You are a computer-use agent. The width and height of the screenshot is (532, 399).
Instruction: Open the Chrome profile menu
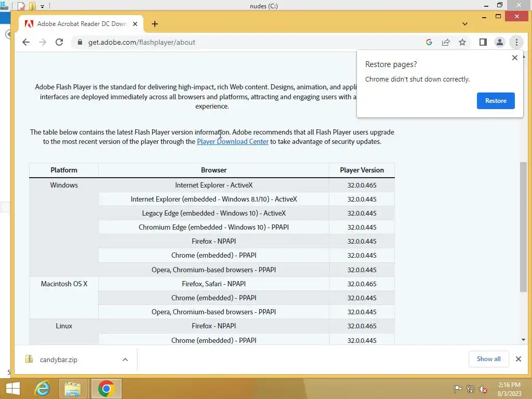[x=499, y=42]
